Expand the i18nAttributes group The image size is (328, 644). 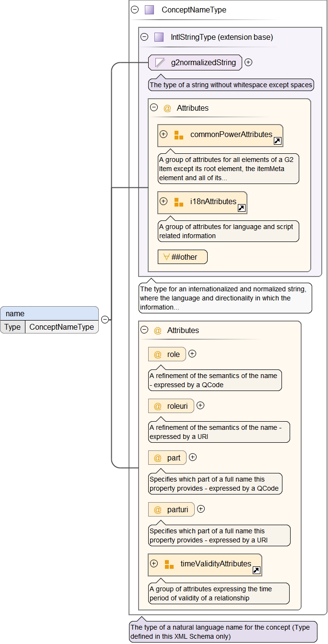[x=164, y=201]
